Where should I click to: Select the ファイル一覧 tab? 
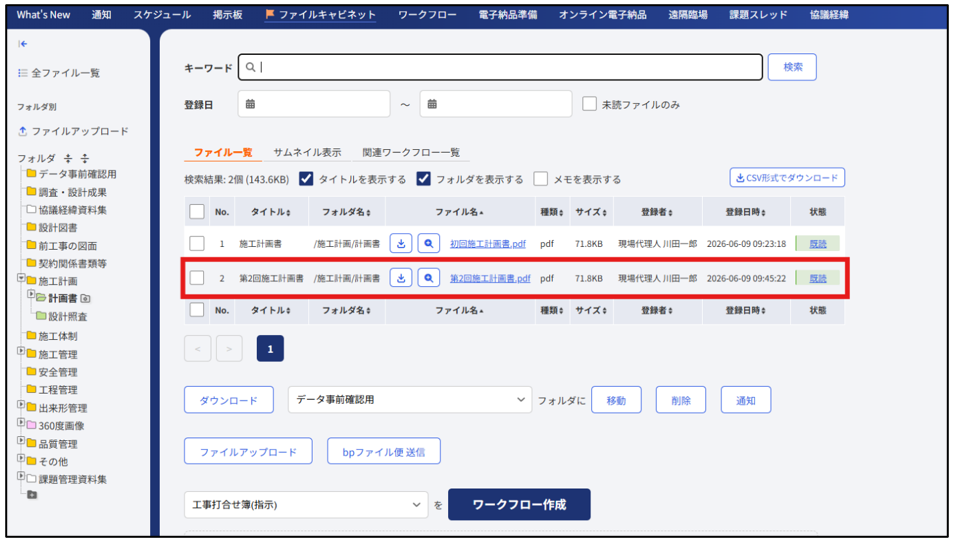tap(223, 152)
